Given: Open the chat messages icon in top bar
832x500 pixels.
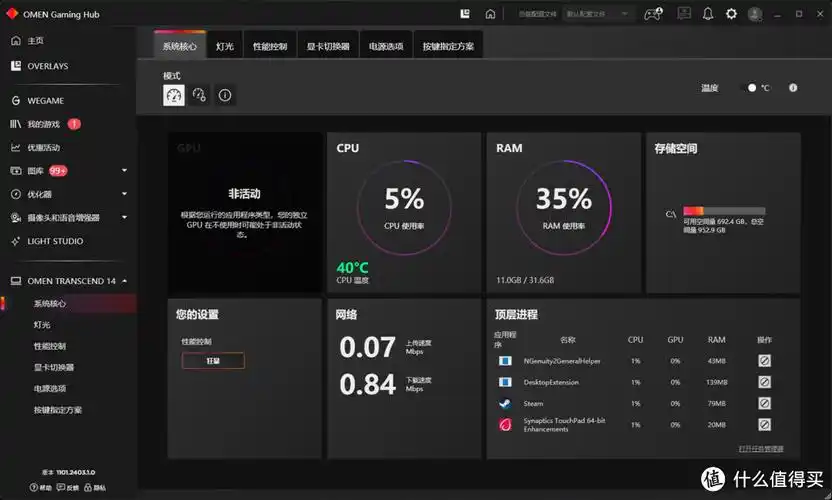Looking at the screenshot, I should coord(684,13).
